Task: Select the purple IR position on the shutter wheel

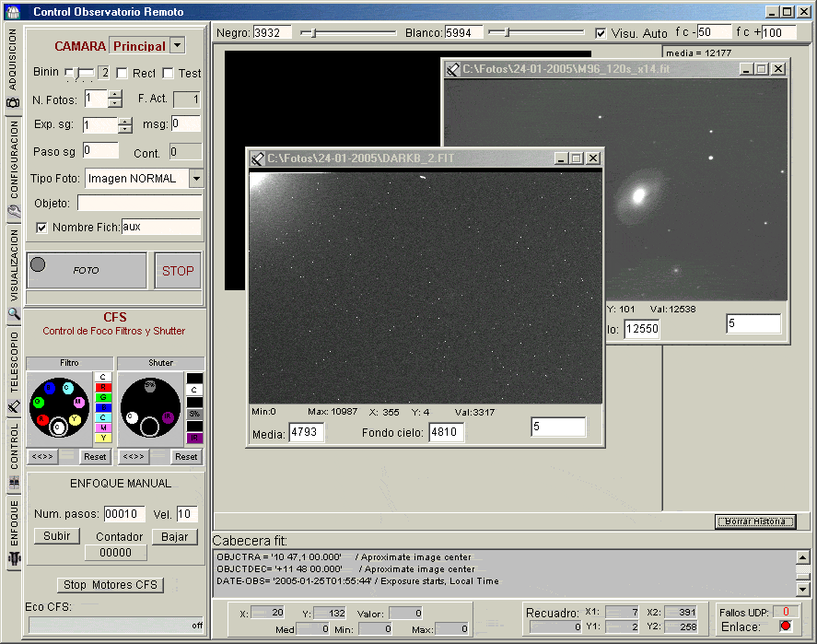Action: [x=169, y=417]
